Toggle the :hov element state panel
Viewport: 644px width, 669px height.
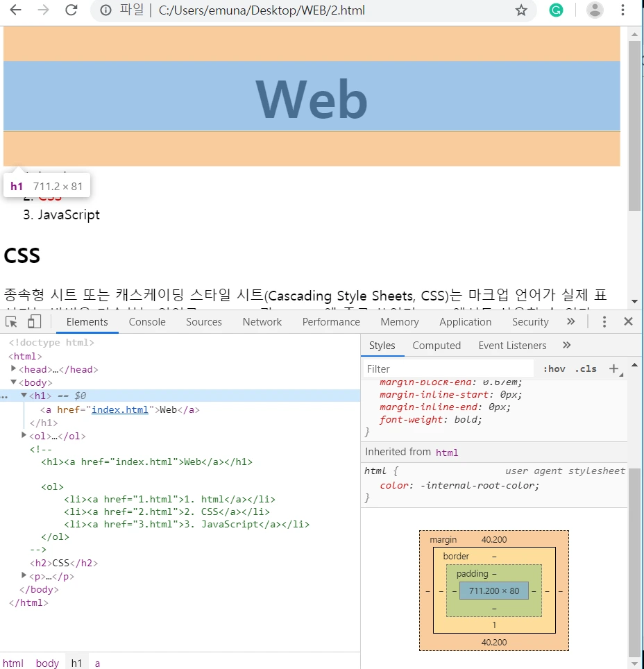click(554, 369)
